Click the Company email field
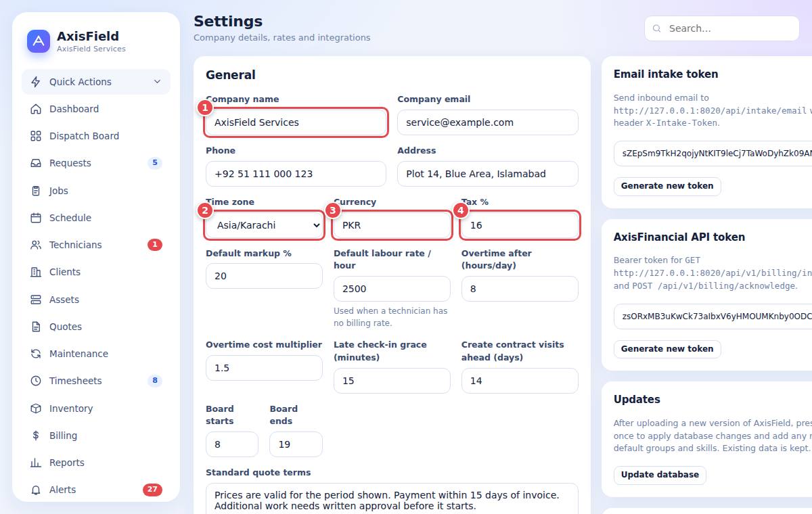 coord(488,122)
